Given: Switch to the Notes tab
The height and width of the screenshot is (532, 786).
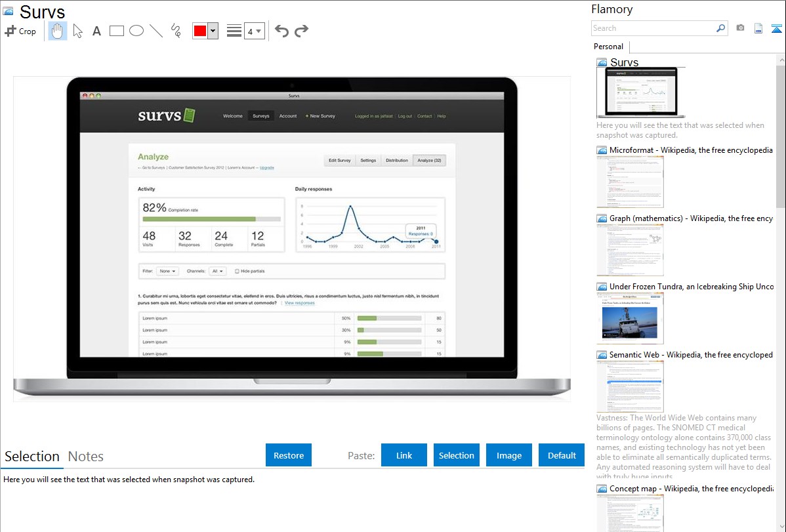Looking at the screenshot, I should (x=86, y=457).
